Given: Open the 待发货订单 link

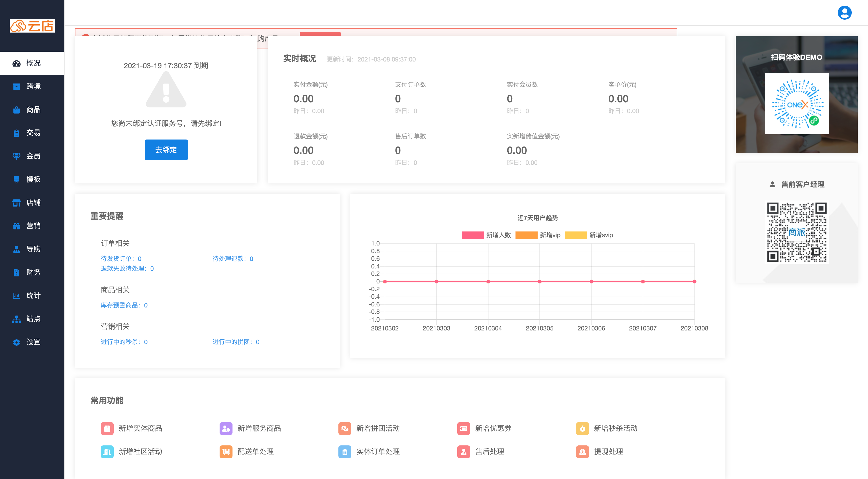Looking at the screenshot, I should [x=121, y=259].
